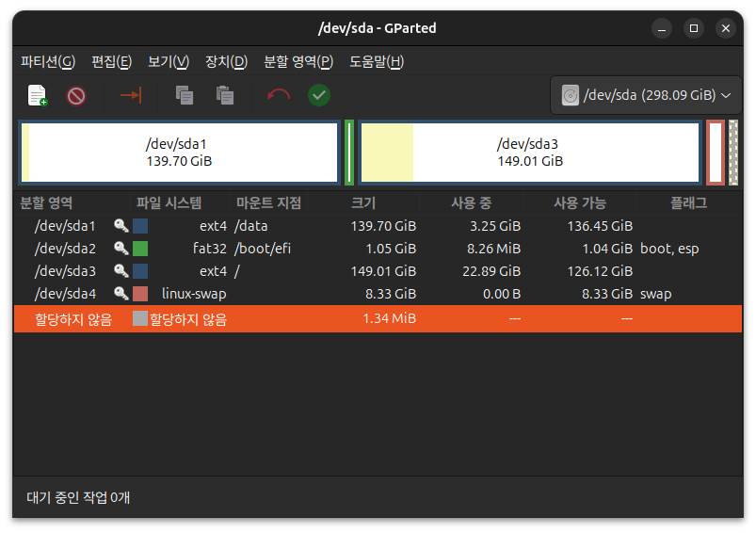Select the 할당하지 않음 partition name
Image resolution: width=756 pixels, height=533 pixels.
click(73, 319)
